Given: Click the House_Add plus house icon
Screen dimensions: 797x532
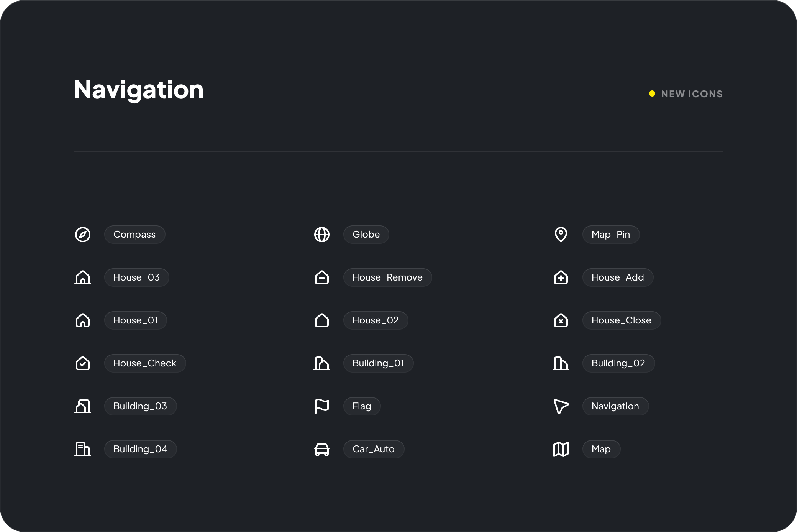Looking at the screenshot, I should pos(561,277).
